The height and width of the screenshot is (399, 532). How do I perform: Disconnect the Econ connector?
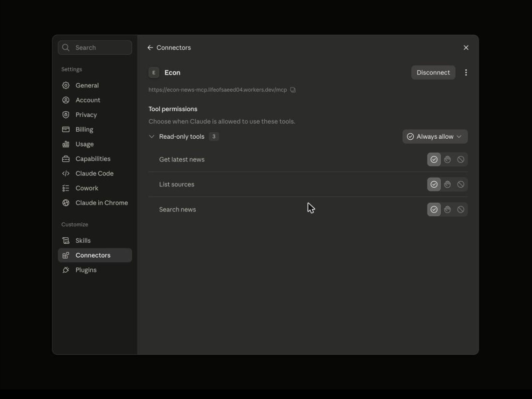[433, 72]
